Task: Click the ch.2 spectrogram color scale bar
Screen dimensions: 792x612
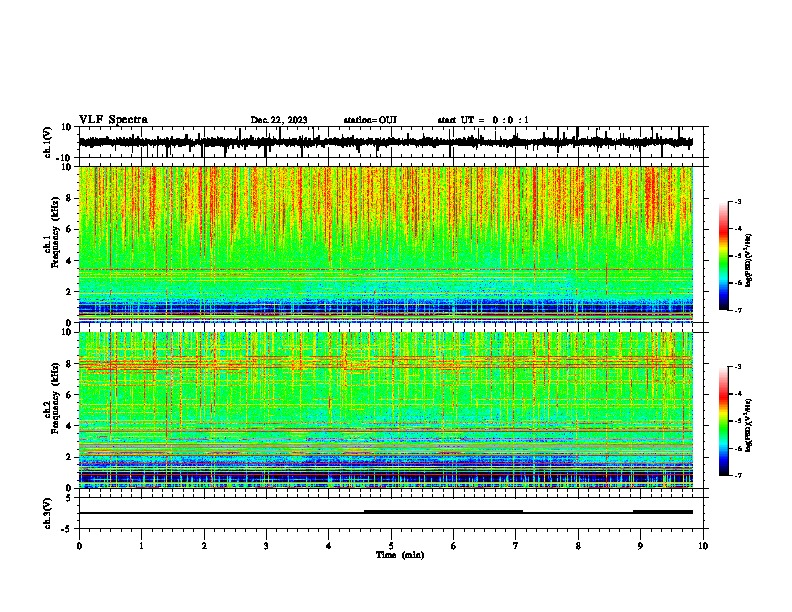Action: pos(724,421)
